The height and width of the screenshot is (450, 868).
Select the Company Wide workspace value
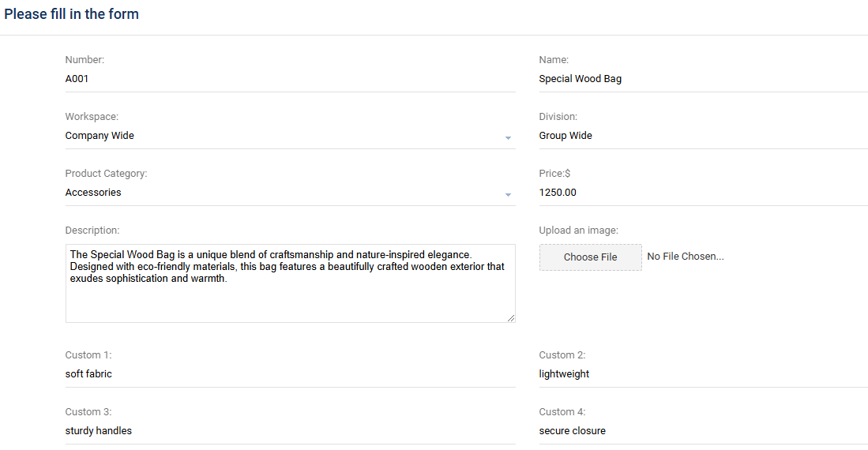point(100,136)
